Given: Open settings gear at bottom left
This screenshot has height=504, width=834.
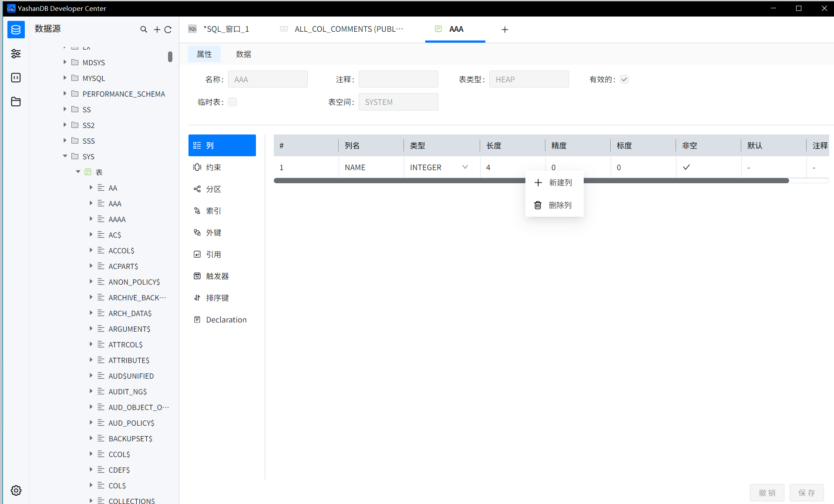Looking at the screenshot, I should click(x=16, y=491).
